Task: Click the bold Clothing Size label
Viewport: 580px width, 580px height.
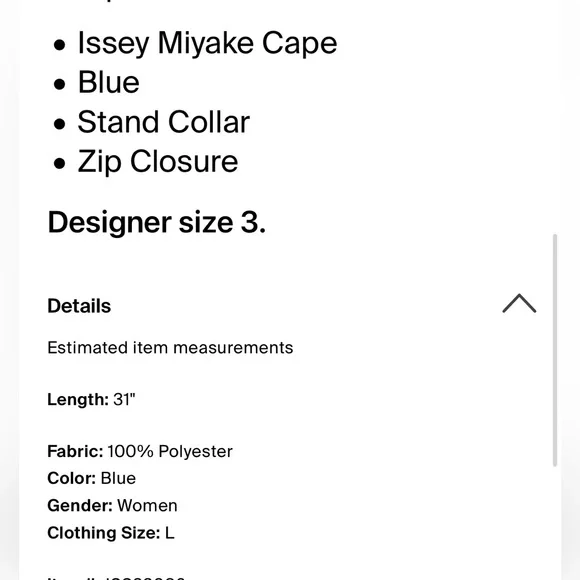Action: 104,533
